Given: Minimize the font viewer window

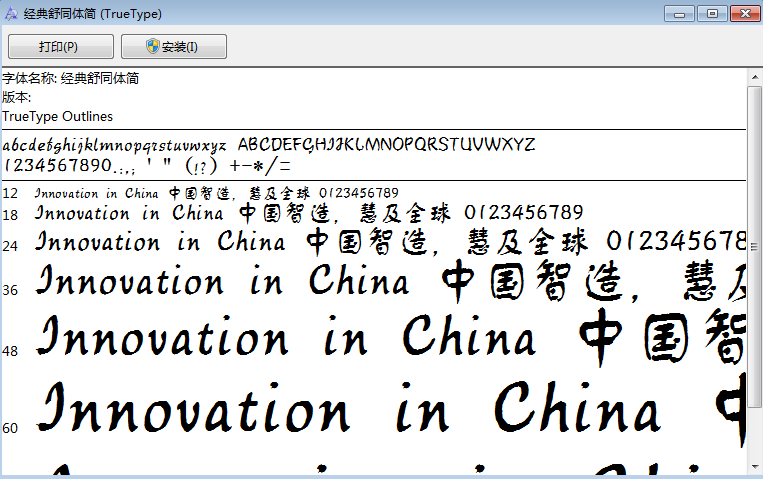Looking at the screenshot, I should pyautogui.click(x=683, y=13).
